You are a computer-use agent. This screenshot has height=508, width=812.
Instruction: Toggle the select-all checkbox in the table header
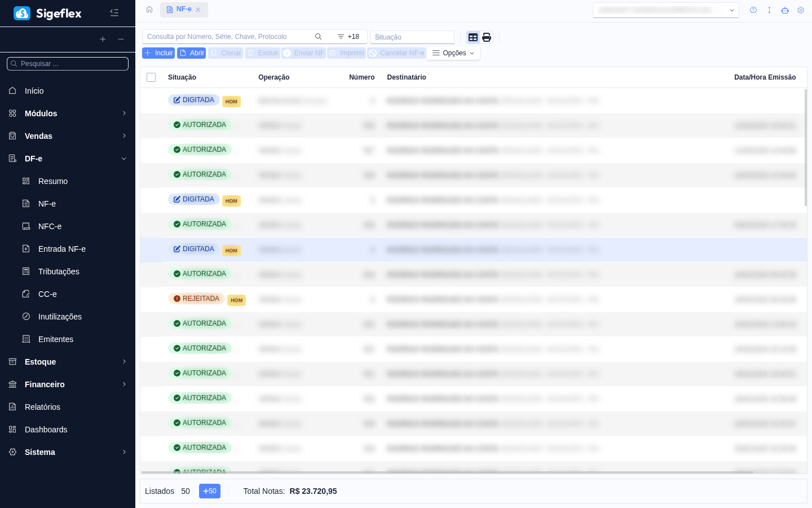tap(151, 77)
